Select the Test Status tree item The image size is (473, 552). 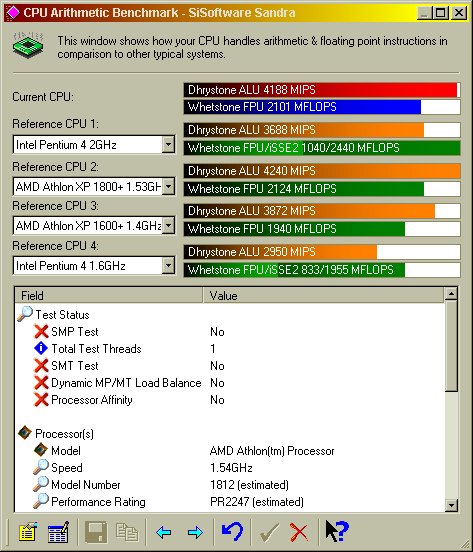(x=62, y=314)
